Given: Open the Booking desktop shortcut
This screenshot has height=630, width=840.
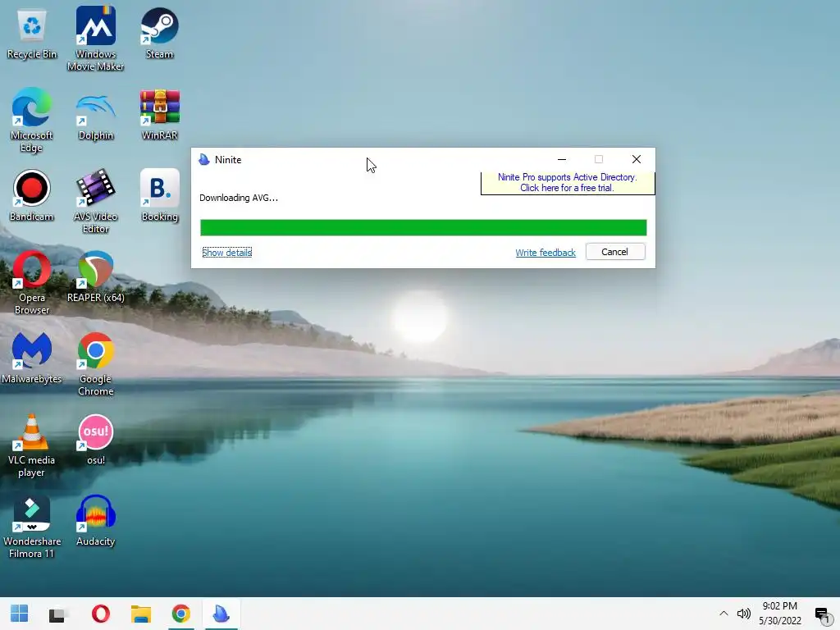Looking at the screenshot, I should [x=159, y=195].
